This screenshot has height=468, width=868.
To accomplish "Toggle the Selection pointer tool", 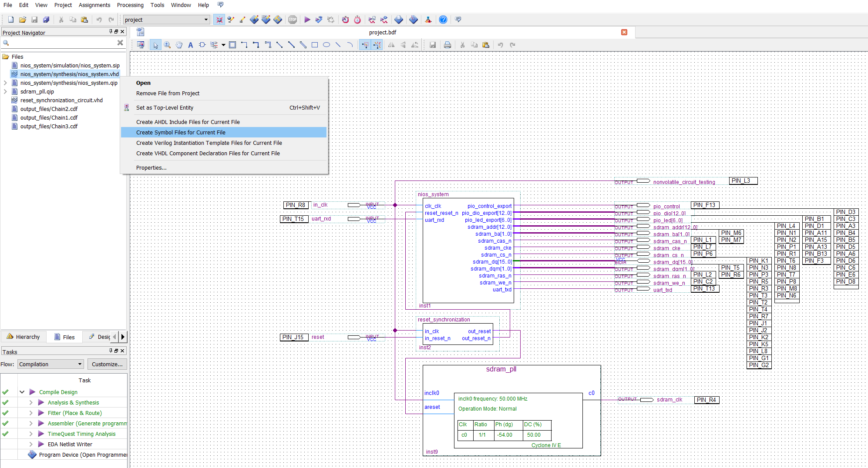I will pyautogui.click(x=155, y=45).
